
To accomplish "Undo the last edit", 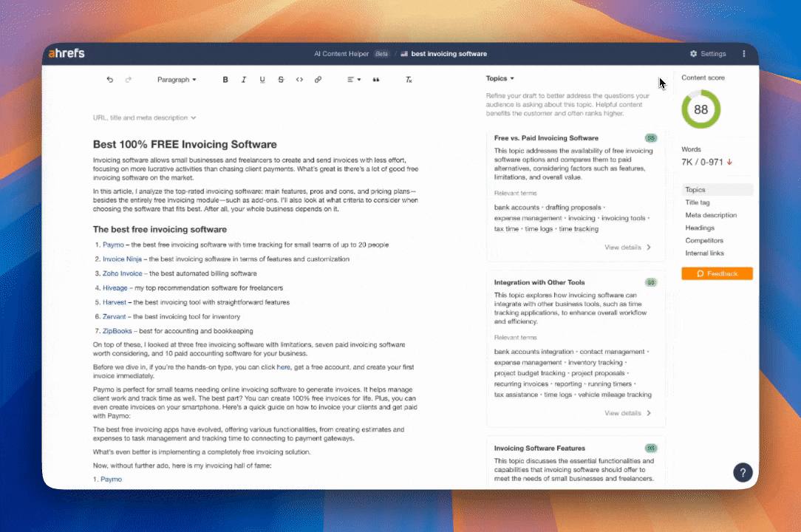I will pos(111,79).
